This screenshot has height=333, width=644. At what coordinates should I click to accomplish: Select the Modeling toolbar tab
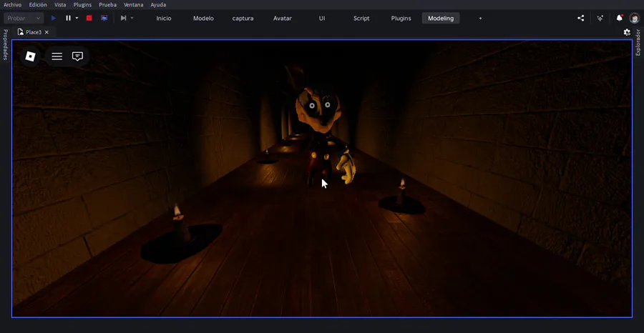[441, 18]
